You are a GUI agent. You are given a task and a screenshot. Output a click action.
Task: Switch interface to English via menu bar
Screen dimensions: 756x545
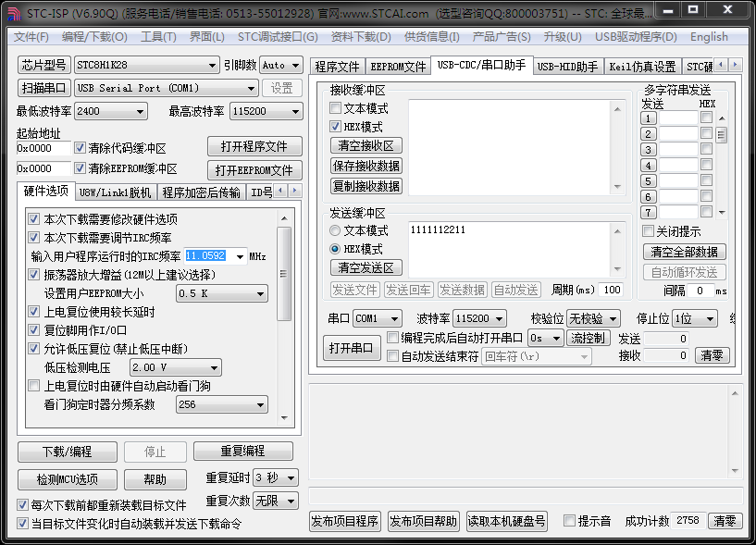pos(709,37)
